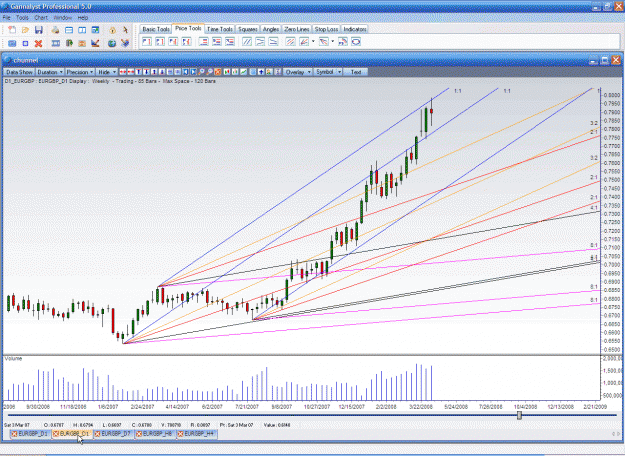Screen dimensions: 625x456
Task: Open the Tools menu
Action: click(22, 18)
